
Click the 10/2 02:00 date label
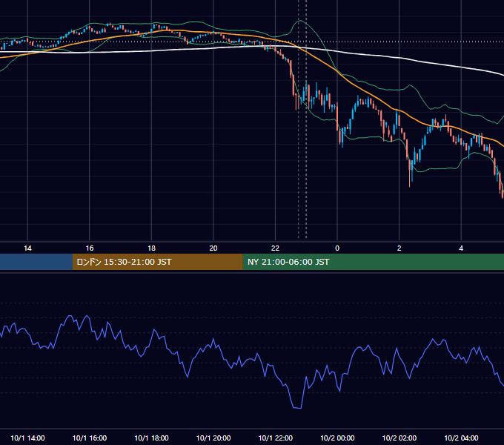tap(399, 438)
